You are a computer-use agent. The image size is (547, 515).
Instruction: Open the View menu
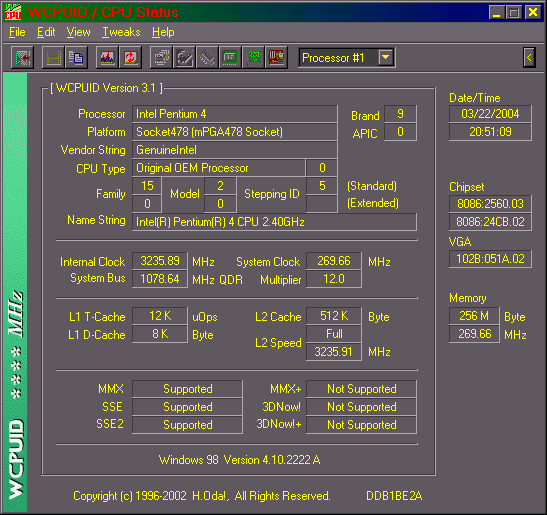point(78,32)
